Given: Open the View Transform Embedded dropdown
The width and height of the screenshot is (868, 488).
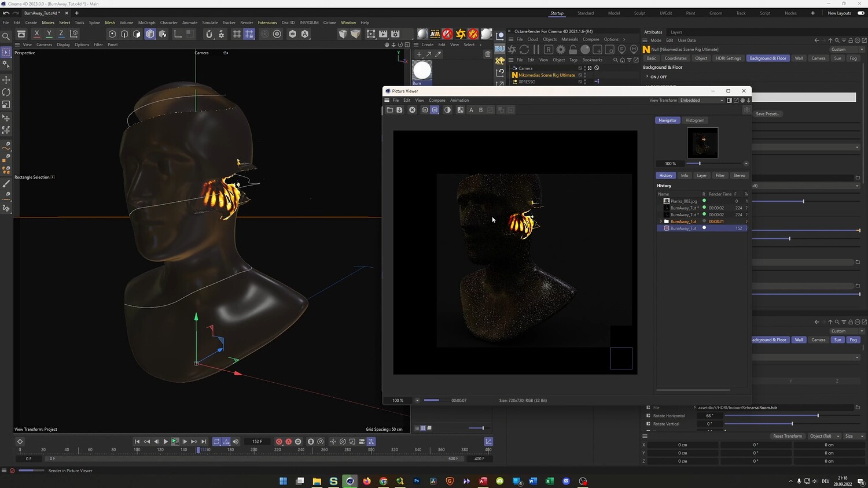Looking at the screenshot, I should [x=701, y=100].
